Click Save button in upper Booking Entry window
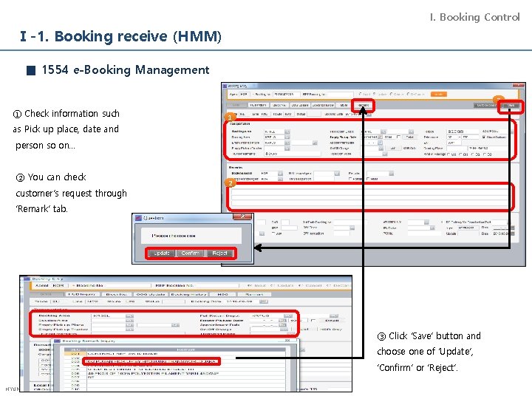This screenshot has height=399, width=532. click(x=511, y=106)
